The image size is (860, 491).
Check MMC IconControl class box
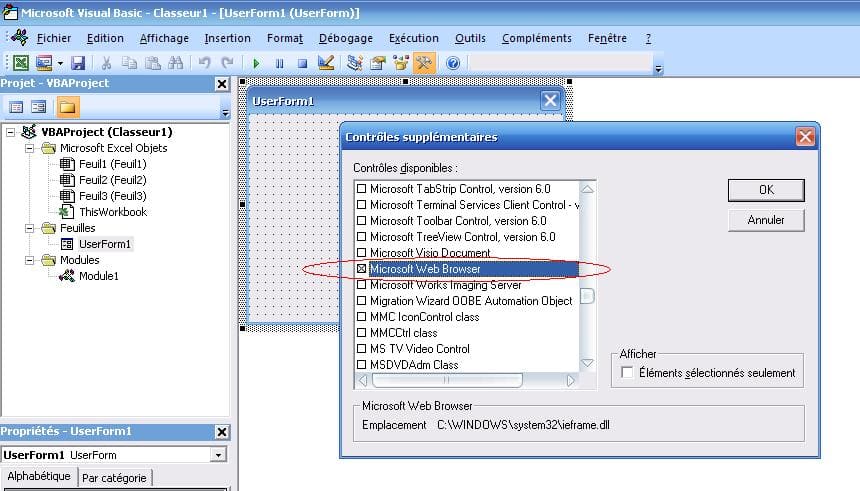(361, 317)
